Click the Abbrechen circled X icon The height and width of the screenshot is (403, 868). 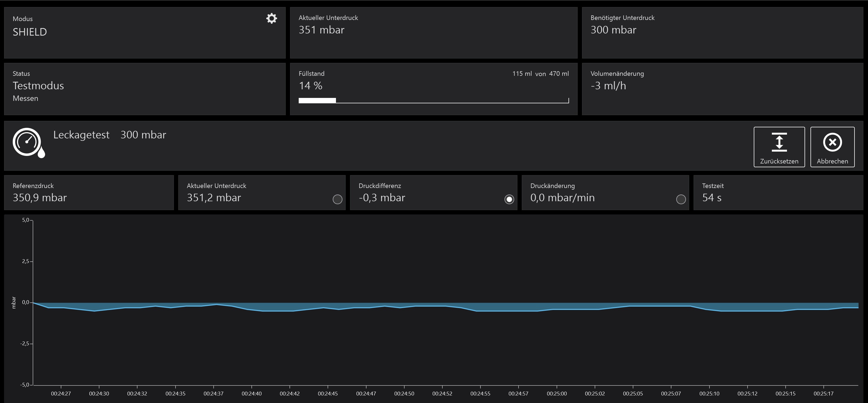(832, 142)
